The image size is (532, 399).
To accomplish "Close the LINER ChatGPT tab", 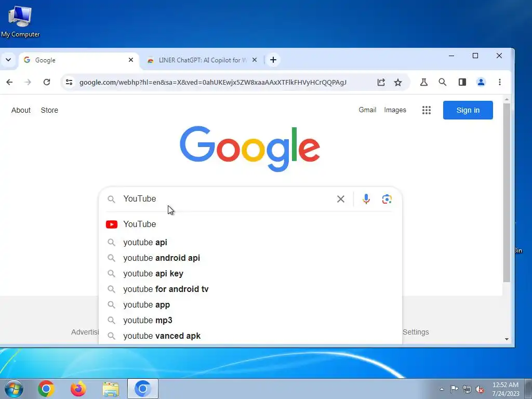I will point(255,60).
